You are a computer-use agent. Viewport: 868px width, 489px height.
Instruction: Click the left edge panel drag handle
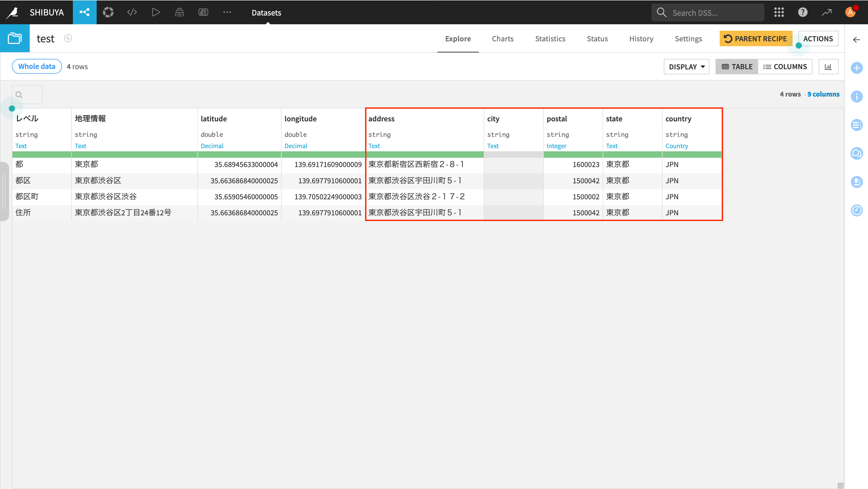(4, 191)
